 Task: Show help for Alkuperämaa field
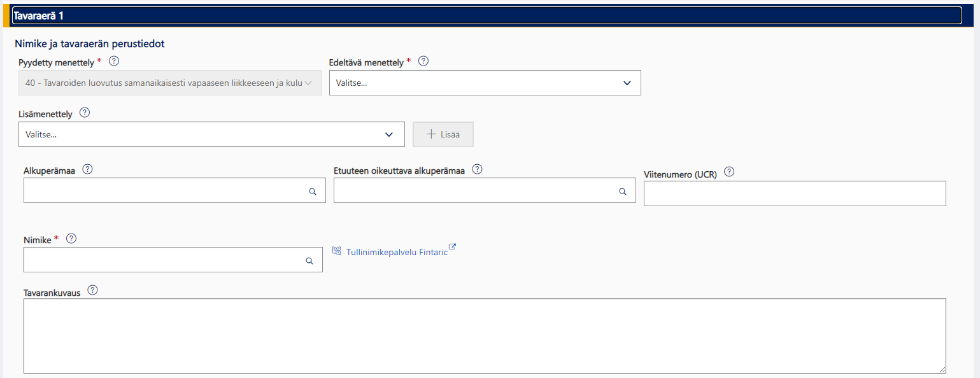coord(87,169)
